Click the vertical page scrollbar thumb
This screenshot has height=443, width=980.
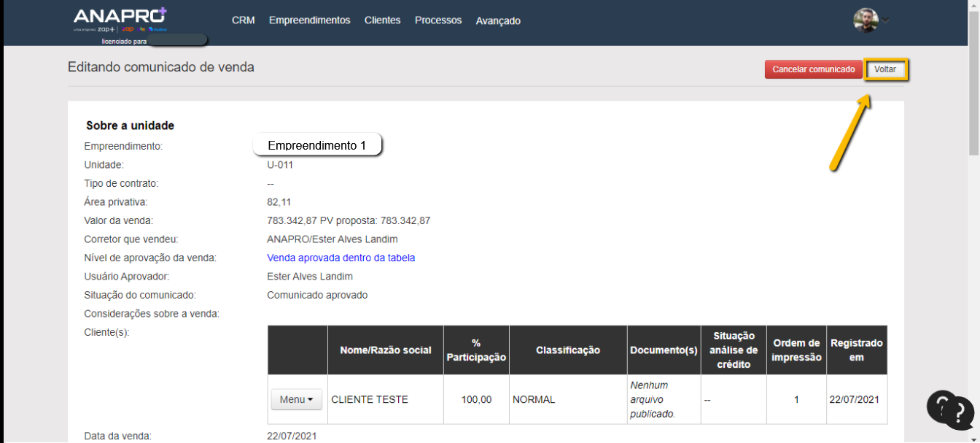point(973,80)
